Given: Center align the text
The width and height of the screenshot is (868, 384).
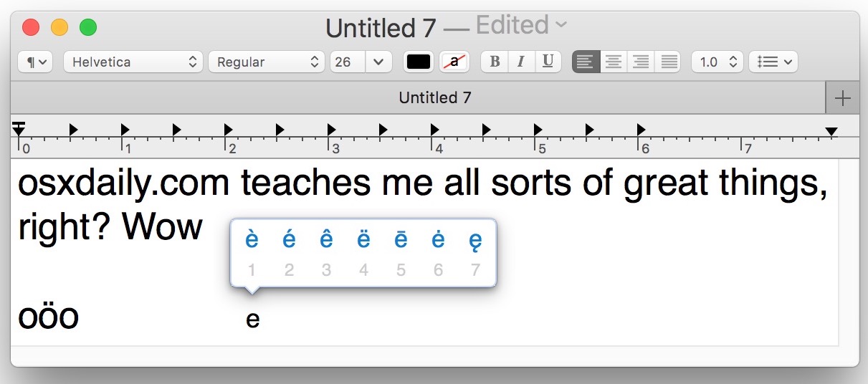Looking at the screenshot, I should [x=613, y=62].
